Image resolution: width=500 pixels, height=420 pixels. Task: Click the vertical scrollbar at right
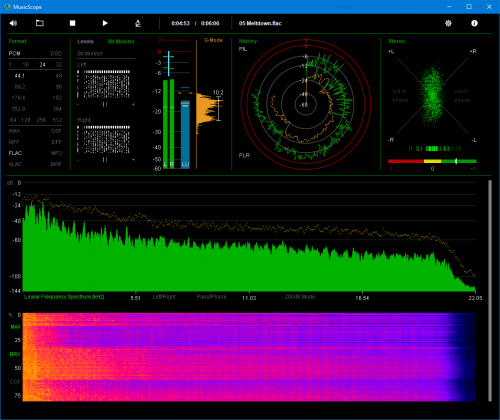(x=490, y=291)
